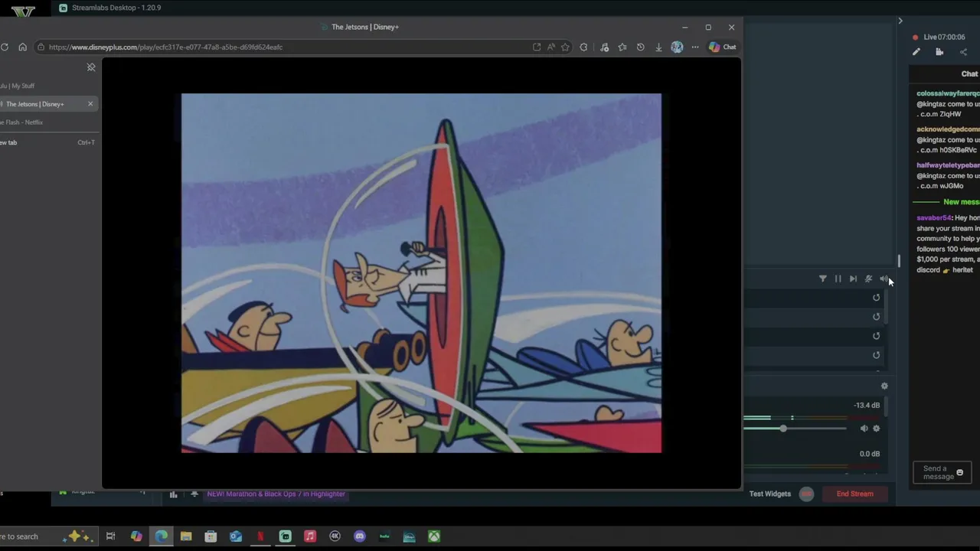Image resolution: width=980 pixels, height=551 pixels.
Task: Click the replay buffer filter icon
Action: tap(822, 279)
